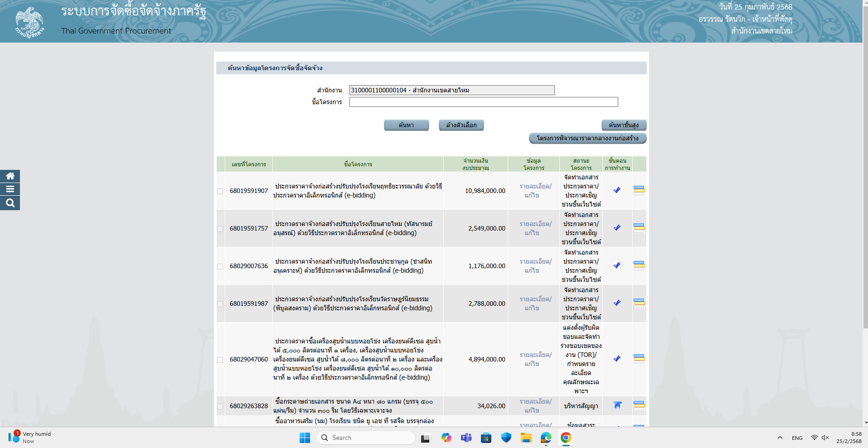Open โครงการพิจารณาราคากลางงานก่อสร้าง button
The height and width of the screenshot is (448, 868).
tap(587, 138)
